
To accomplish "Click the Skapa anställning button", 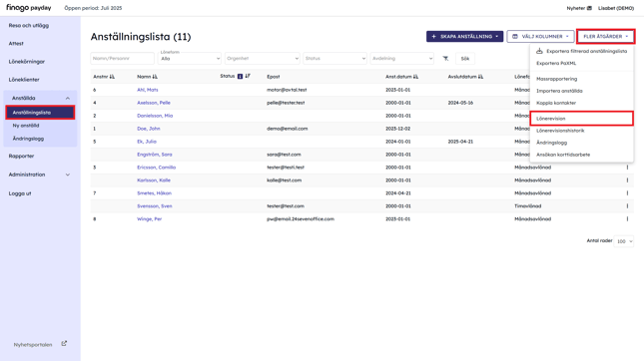I will pos(464,37).
